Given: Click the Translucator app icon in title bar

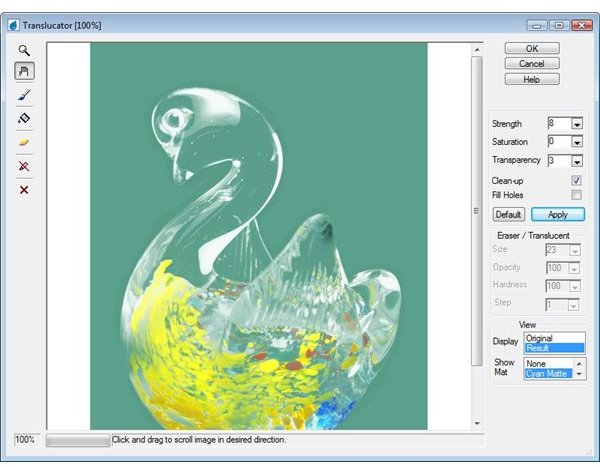Looking at the screenshot, I should click(x=13, y=26).
